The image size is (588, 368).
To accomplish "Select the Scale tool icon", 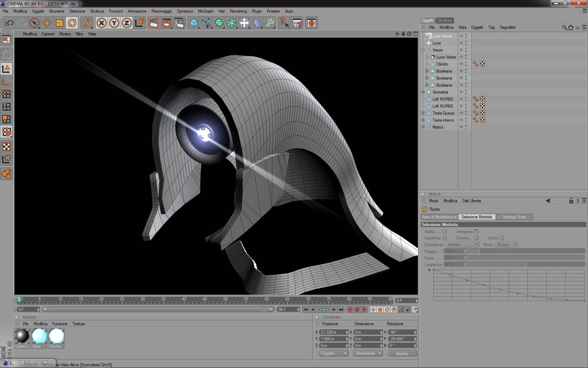I will [59, 23].
